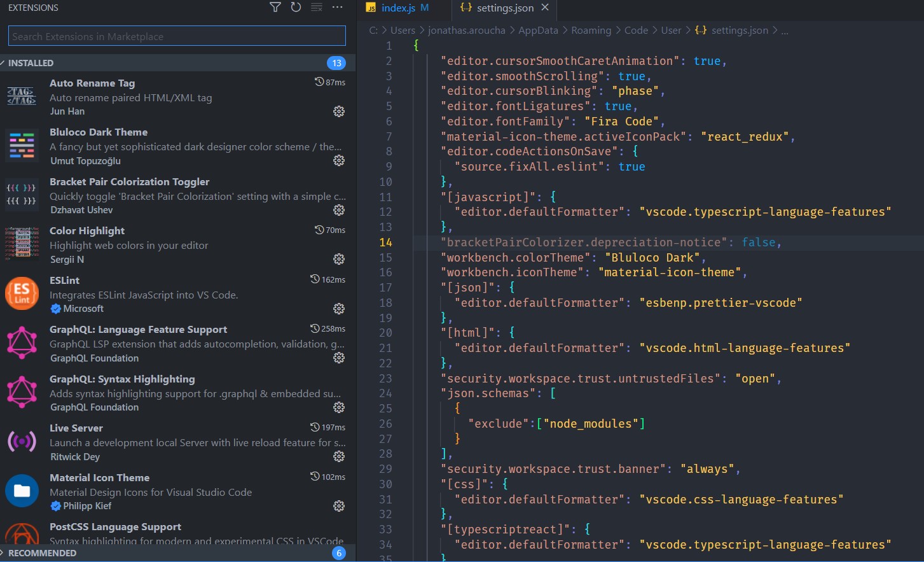Click the Auto Rename Tag extension logo
This screenshot has height=562, width=924.
(22, 96)
